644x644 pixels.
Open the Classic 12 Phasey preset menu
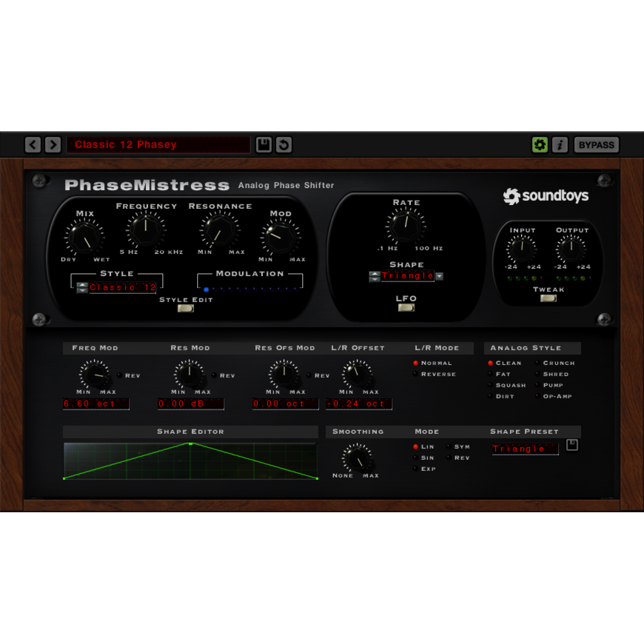click(x=158, y=145)
